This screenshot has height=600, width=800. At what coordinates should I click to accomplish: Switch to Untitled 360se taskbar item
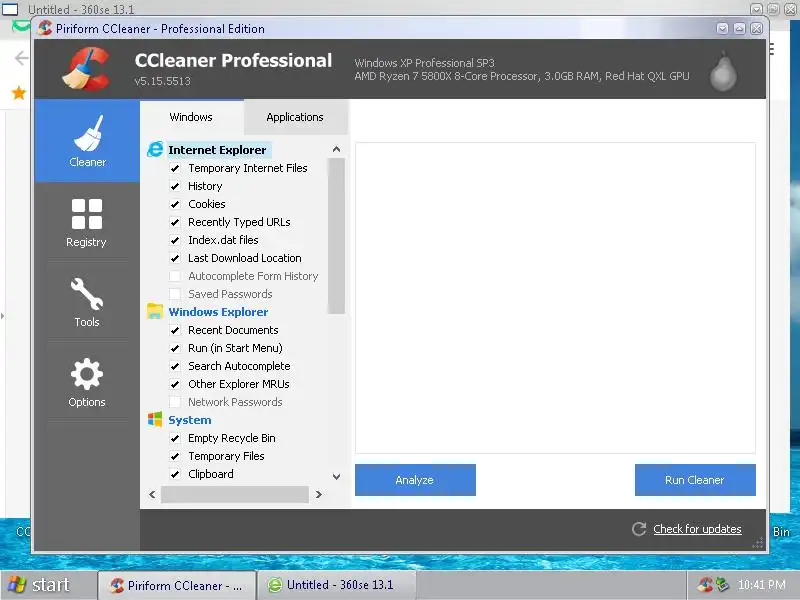click(x=337, y=585)
